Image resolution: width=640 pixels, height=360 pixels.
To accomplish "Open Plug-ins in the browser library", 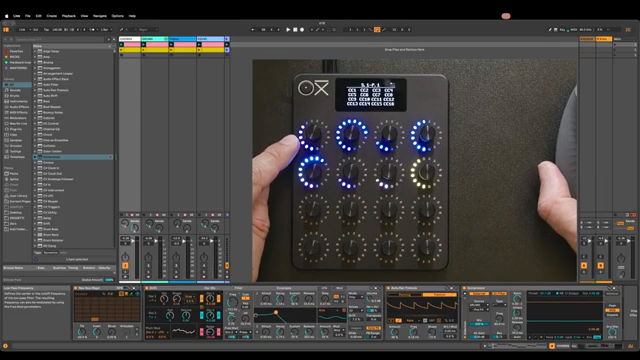I will (16, 129).
